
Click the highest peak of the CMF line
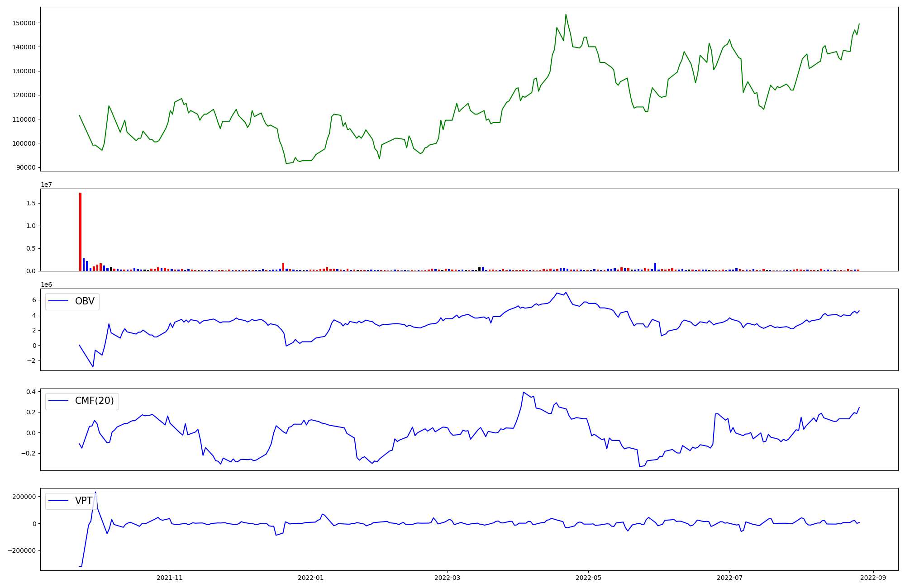[523, 392]
